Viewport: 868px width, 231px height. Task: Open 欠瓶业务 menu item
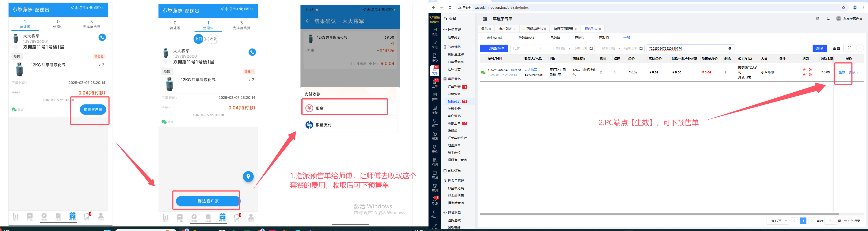pyautogui.click(x=454, y=109)
